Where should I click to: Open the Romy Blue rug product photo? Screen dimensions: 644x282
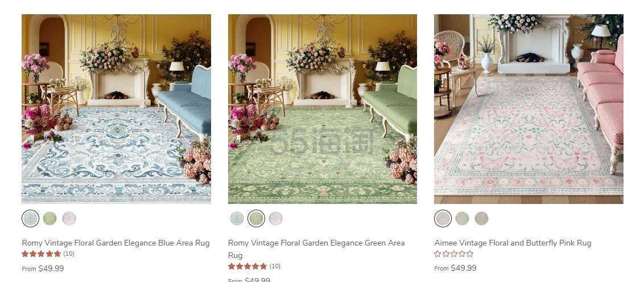point(116,109)
